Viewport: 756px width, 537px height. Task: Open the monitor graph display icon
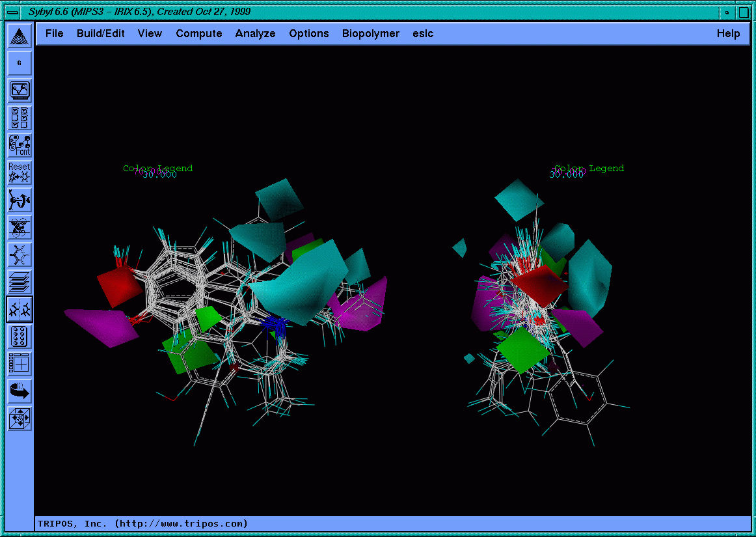[x=20, y=90]
